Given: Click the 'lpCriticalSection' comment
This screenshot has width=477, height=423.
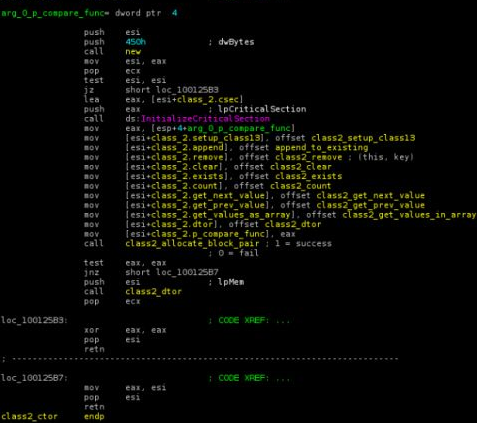Looking at the screenshot, I should point(262,109).
